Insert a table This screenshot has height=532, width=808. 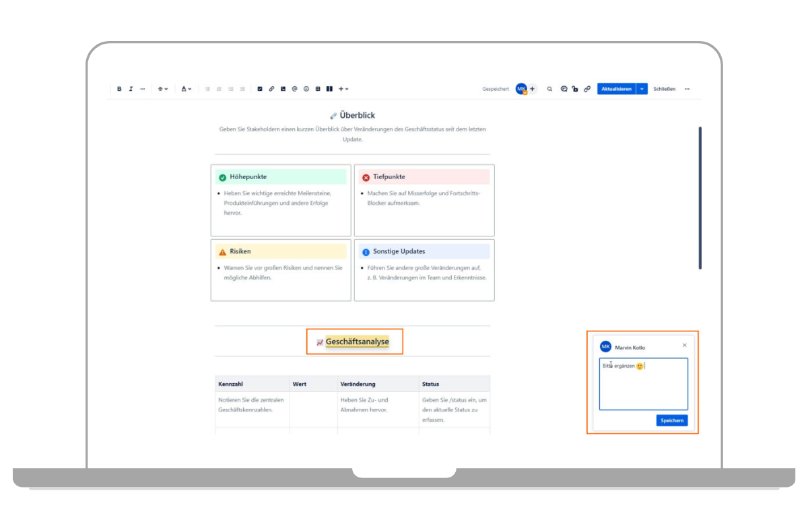(318, 89)
